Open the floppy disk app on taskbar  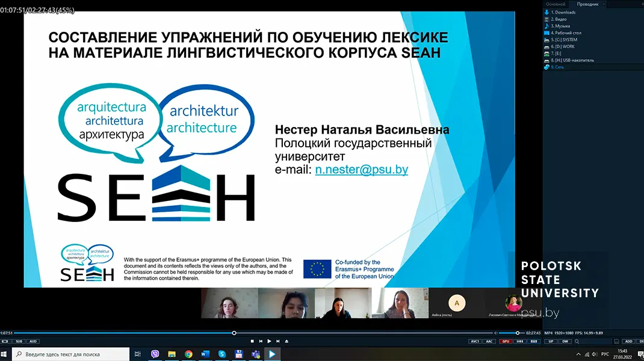238,354
